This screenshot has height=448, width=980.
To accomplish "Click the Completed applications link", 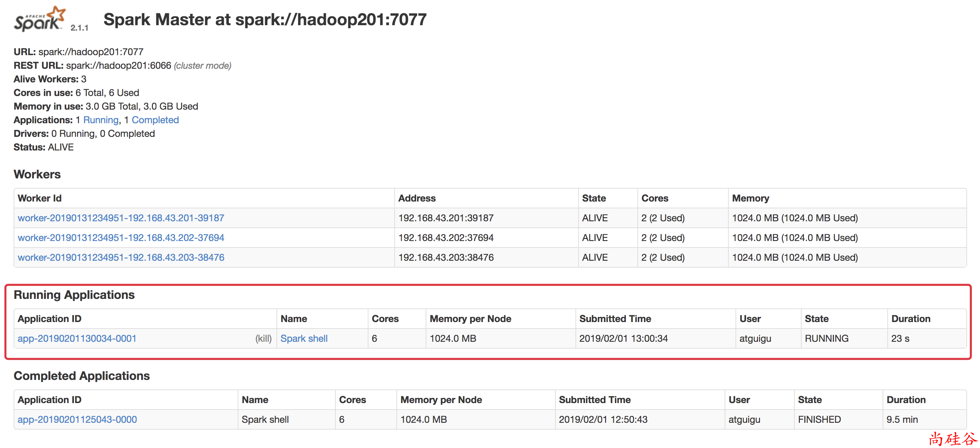I will pos(155,120).
